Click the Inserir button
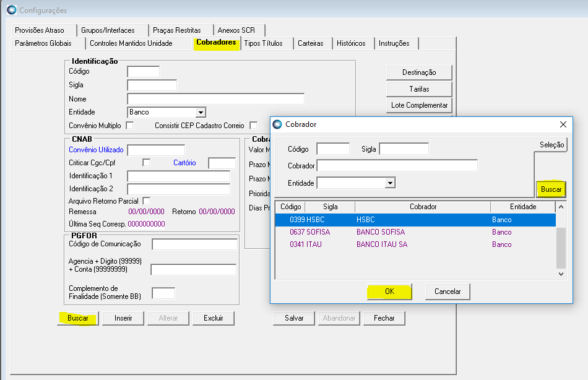 tap(123, 318)
